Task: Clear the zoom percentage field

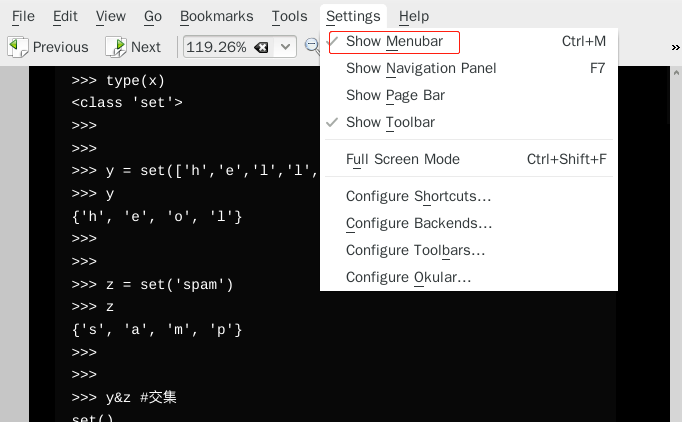Action: pyautogui.click(x=261, y=47)
